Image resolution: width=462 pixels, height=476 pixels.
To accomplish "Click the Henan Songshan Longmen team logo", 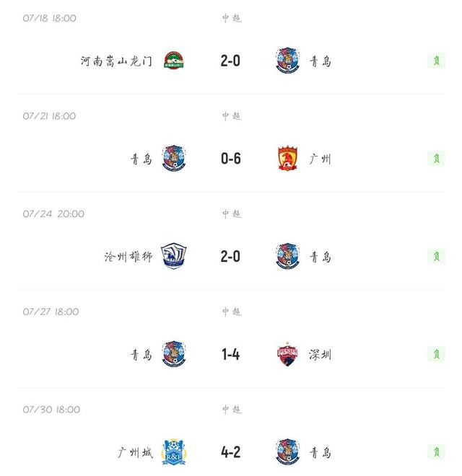I will (174, 61).
